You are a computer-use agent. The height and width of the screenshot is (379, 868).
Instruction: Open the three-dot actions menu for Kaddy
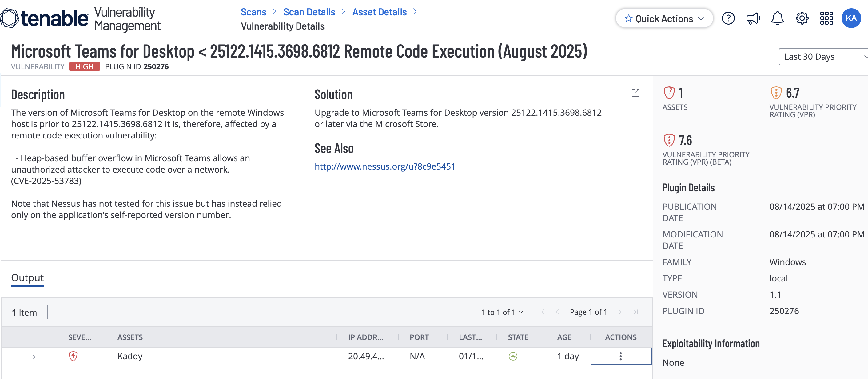click(621, 356)
